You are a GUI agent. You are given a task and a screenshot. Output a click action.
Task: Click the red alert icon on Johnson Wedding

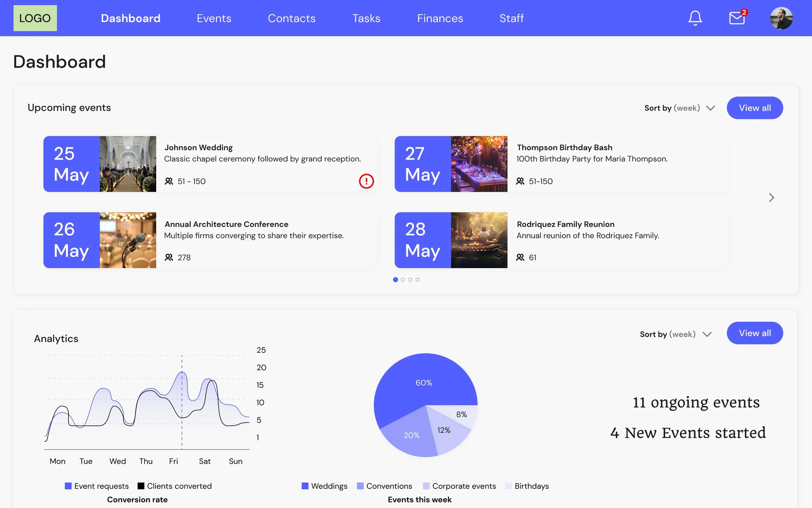(366, 181)
